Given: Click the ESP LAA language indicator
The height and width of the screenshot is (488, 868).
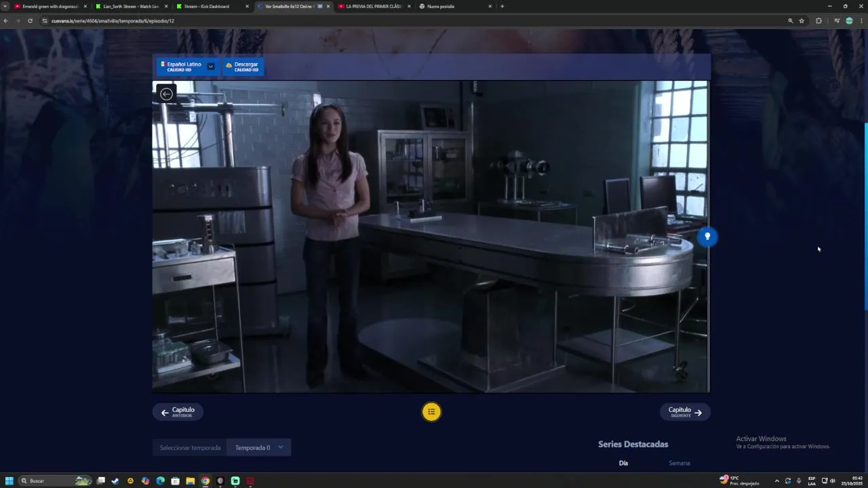Looking at the screenshot, I should 812,481.
